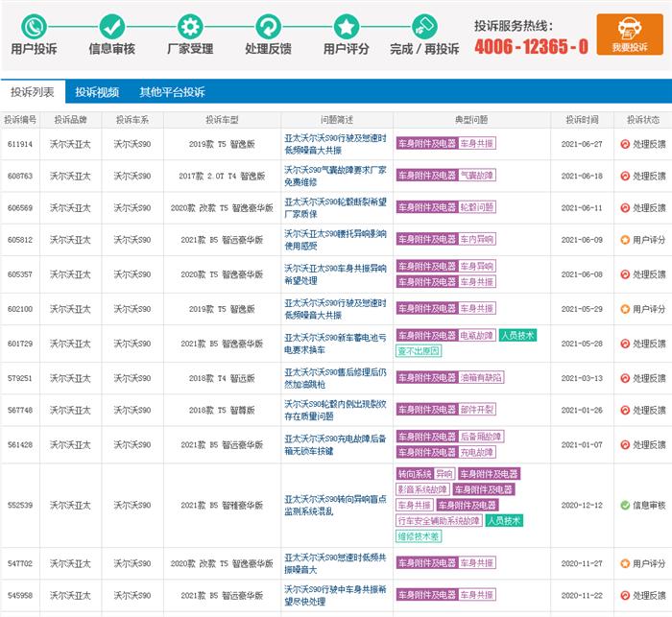Click the 行车安全辅助系统故障 tag
This screenshot has width=672, height=617.
(439, 521)
